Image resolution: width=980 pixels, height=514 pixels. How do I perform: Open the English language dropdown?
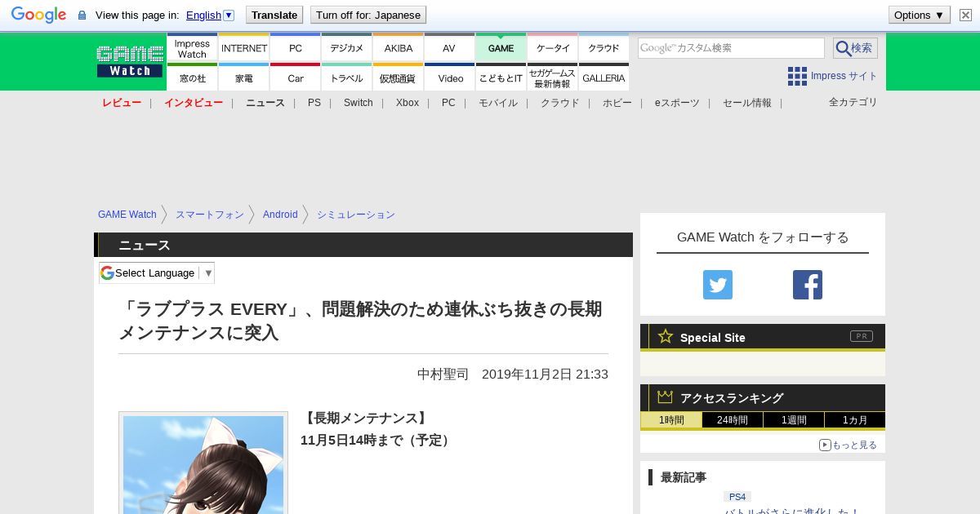click(x=210, y=15)
